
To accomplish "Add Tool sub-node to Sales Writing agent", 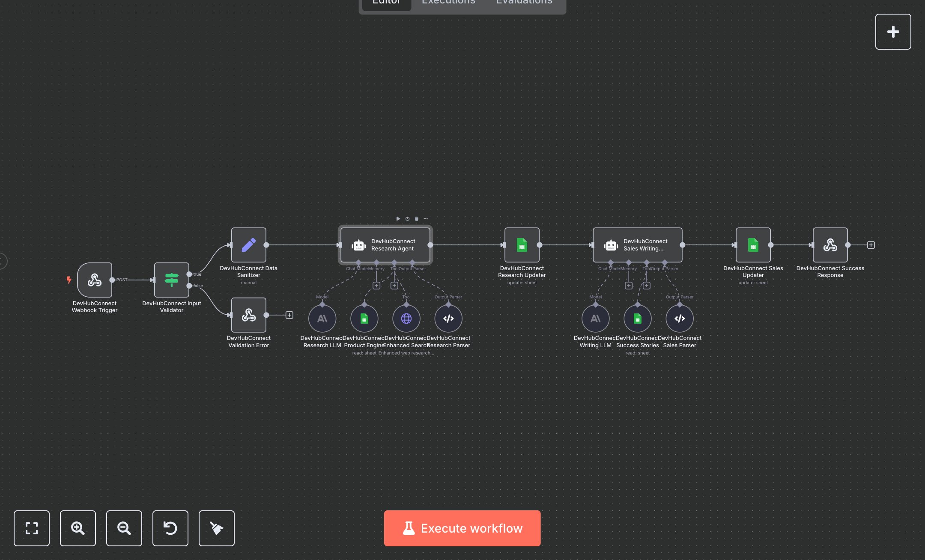I will point(647,286).
